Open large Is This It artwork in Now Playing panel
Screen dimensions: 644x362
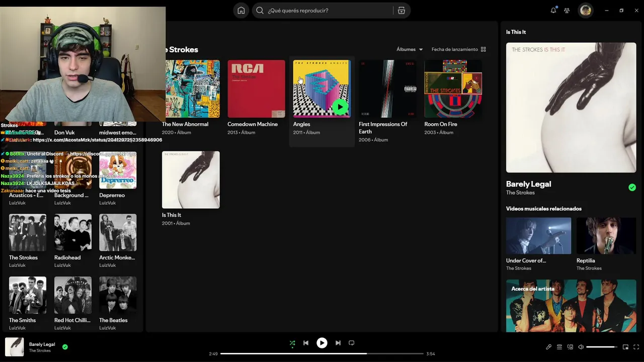point(571,108)
